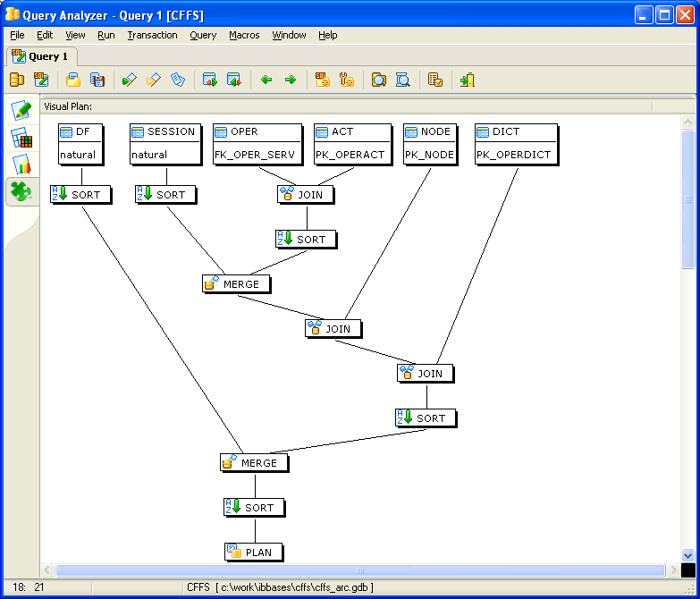Open the bar chart statistics side tab
The image size is (700, 599).
pyautogui.click(x=21, y=165)
